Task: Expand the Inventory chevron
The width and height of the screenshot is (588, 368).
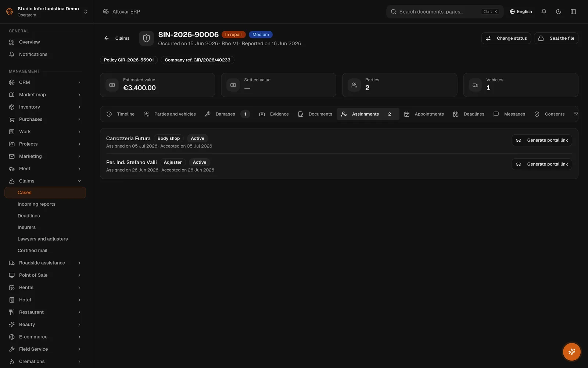Action: [x=79, y=107]
